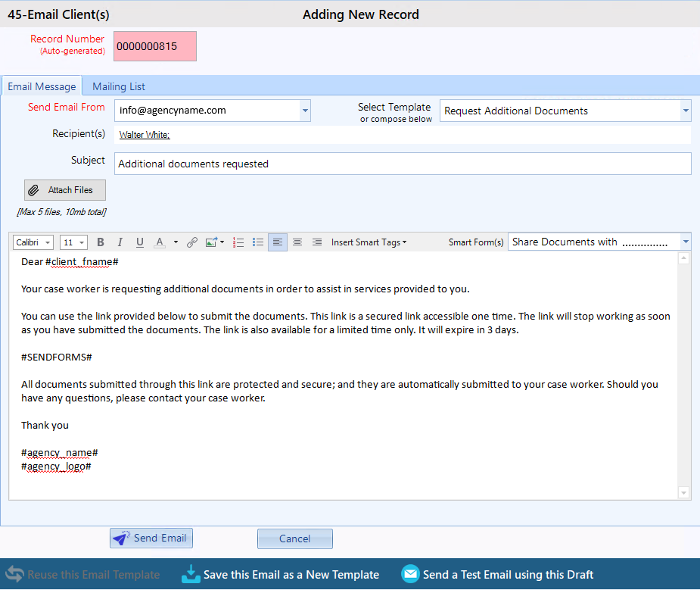Screen dimensions: 700x590
Task: Expand the Select Template dropdown
Action: pyautogui.click(x=686, y=111)
